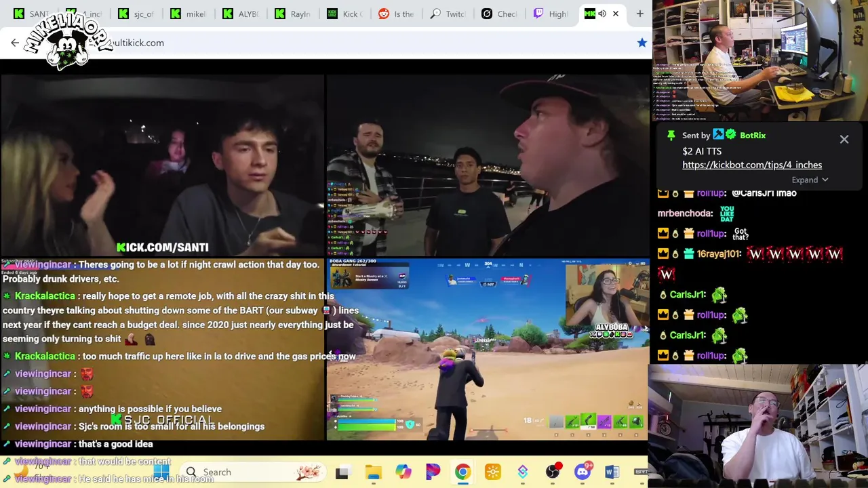The image size is (868, 488).
Task: Open BotRix's profile from pinned message
Action: click(752, 136)
